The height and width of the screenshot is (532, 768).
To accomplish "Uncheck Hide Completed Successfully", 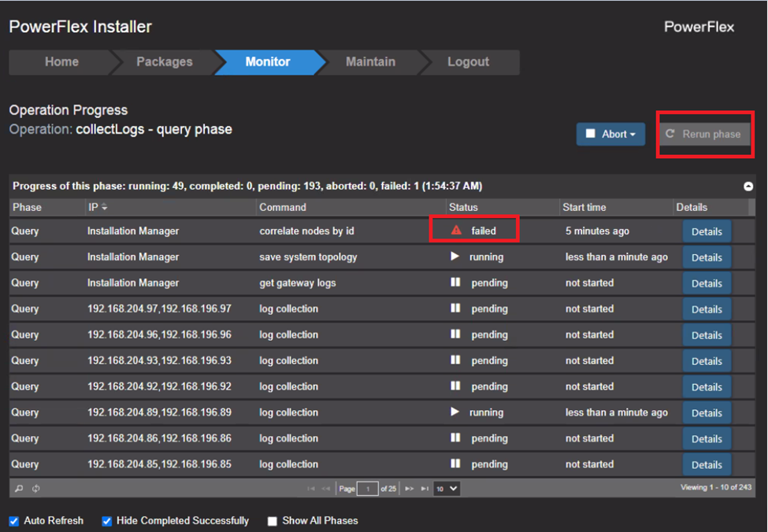I will pyautogui.click(x=106, y=520).
